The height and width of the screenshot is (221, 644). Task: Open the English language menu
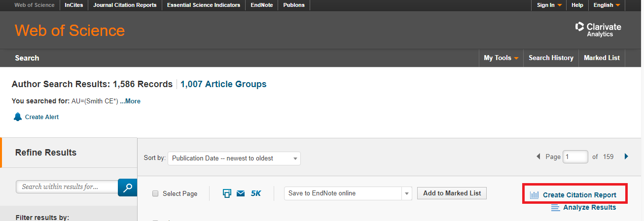click(x=607, y=5)
